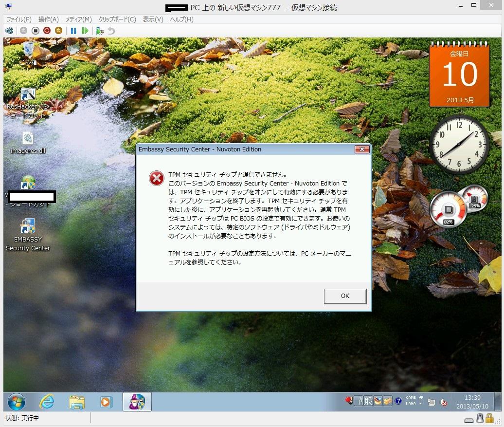Click the padlock security icon in status bar
Screen dimensions: 504x427
click(x=489, y=418)
